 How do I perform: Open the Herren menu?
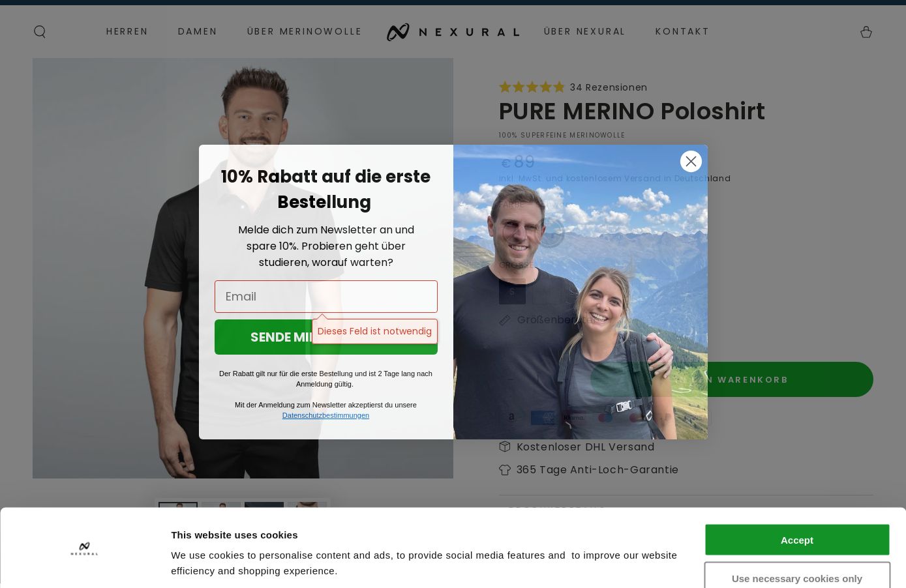pyautogui.click(x=127, y=31)
